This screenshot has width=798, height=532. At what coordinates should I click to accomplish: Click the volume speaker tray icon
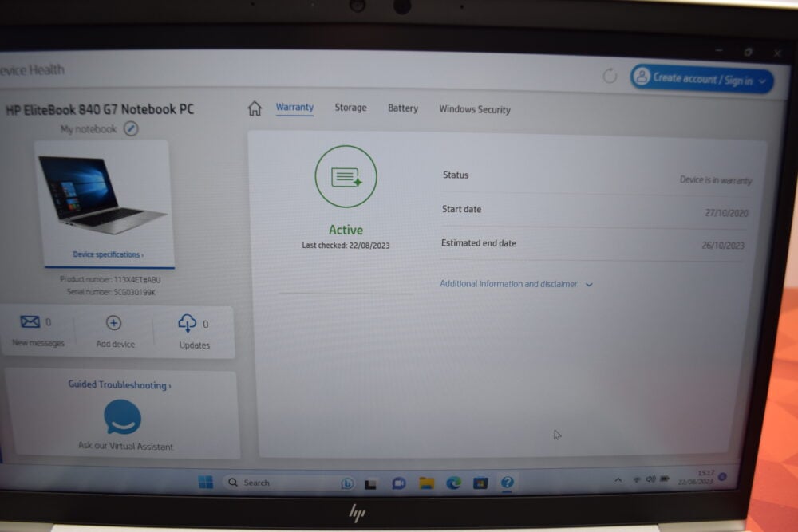[x=650, y=479]
